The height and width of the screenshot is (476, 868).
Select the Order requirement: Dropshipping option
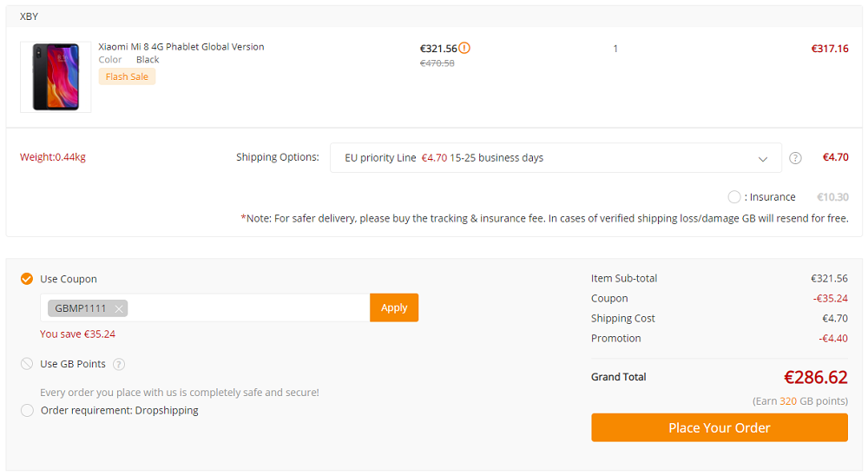(27, 410)
